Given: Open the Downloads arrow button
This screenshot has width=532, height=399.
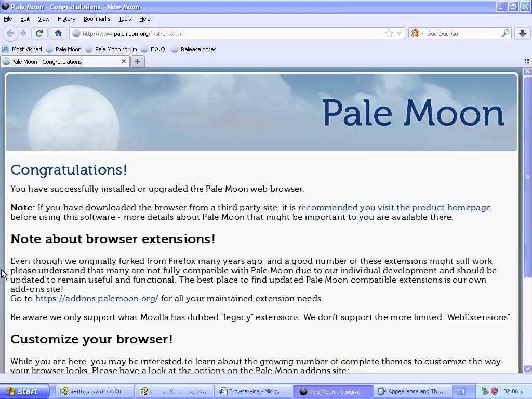Looking at the screenshot, I should coord(523,33).
